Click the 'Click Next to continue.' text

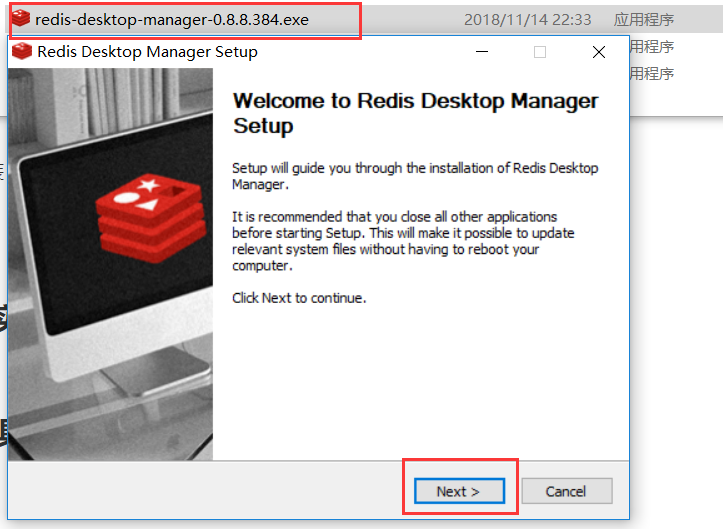click(299, 298)
